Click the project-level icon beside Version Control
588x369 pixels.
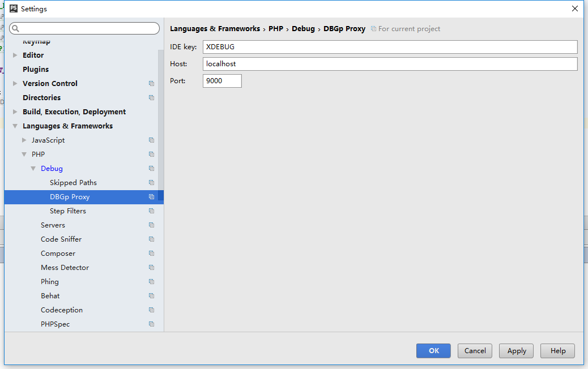coord(151,84)
